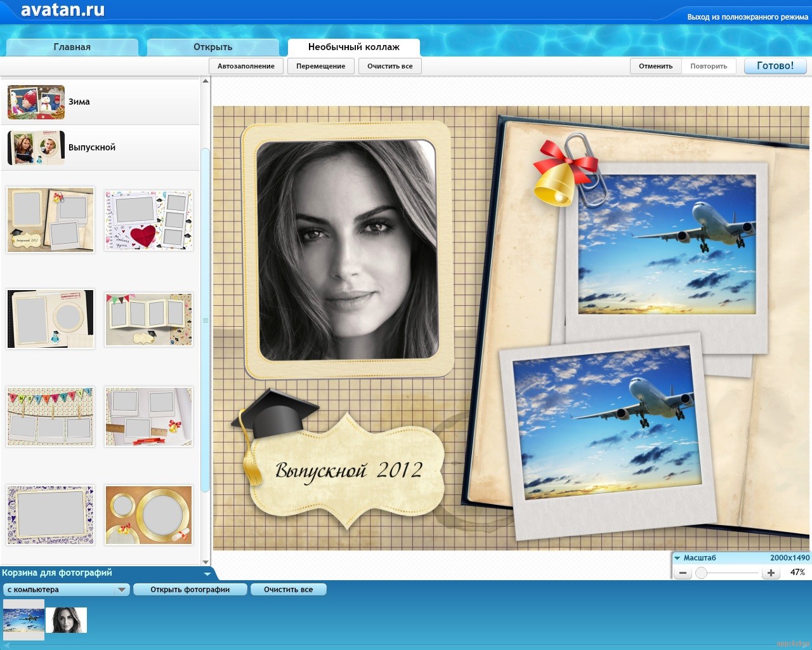Open the Главная tab
Viewport: 812px width, 650px height.
72,47
